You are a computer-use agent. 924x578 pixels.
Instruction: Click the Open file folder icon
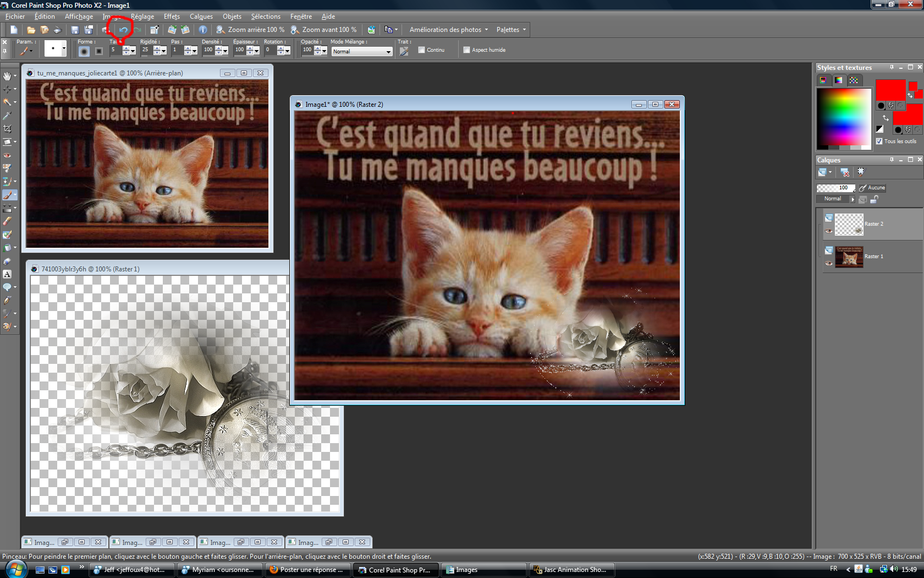point(31,30)
